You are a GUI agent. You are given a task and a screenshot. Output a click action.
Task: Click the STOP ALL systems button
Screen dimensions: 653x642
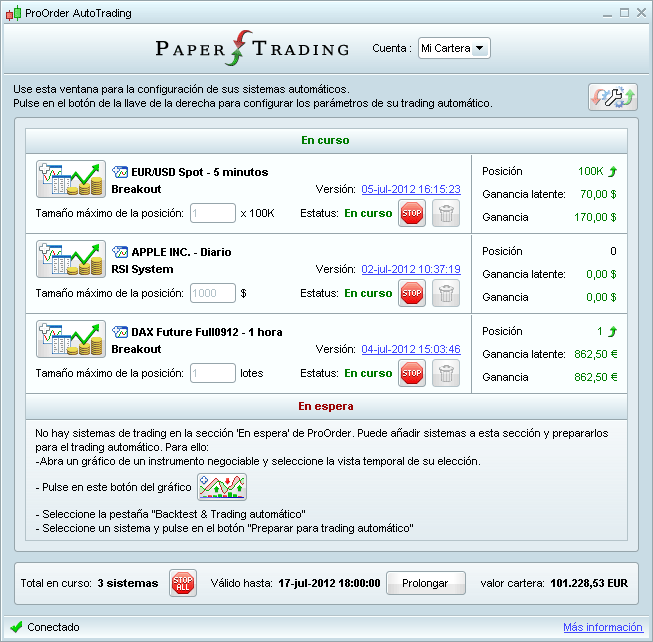(x=183, y=583)
